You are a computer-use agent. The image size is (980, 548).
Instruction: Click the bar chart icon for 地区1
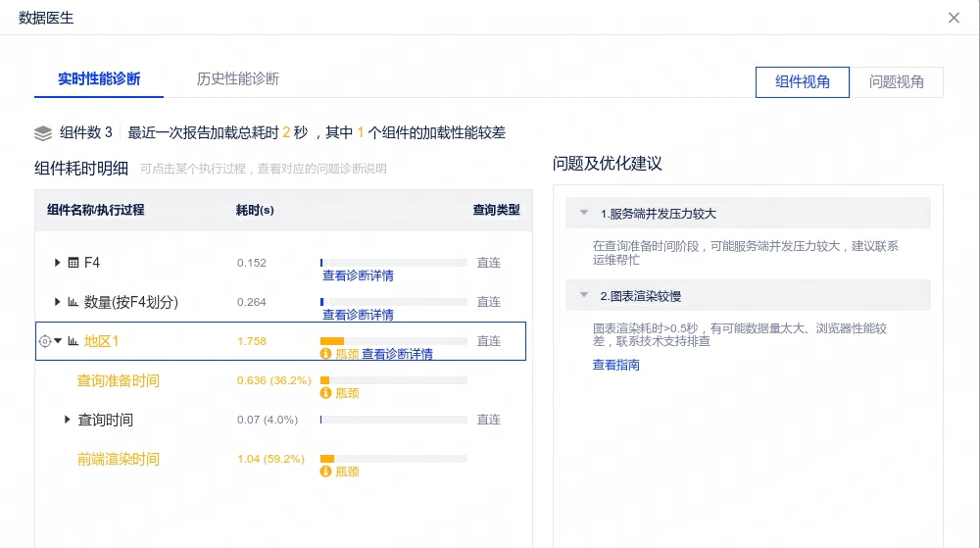[73, 341]
